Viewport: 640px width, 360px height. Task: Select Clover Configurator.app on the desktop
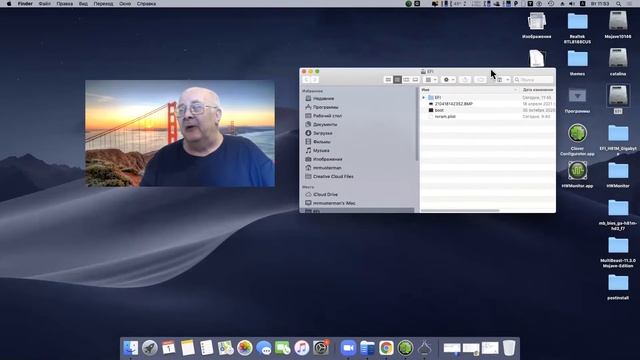[577, 140]
